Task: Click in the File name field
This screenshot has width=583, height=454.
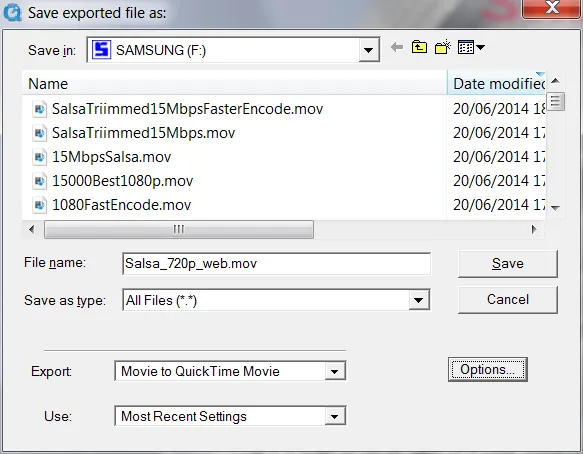Action: click(x=276, y=264)
